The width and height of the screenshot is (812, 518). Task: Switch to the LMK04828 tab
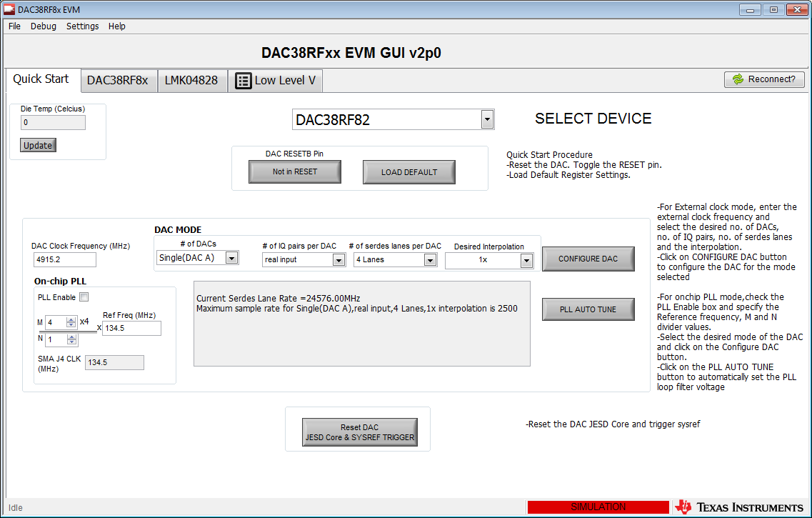click(191, 80)
